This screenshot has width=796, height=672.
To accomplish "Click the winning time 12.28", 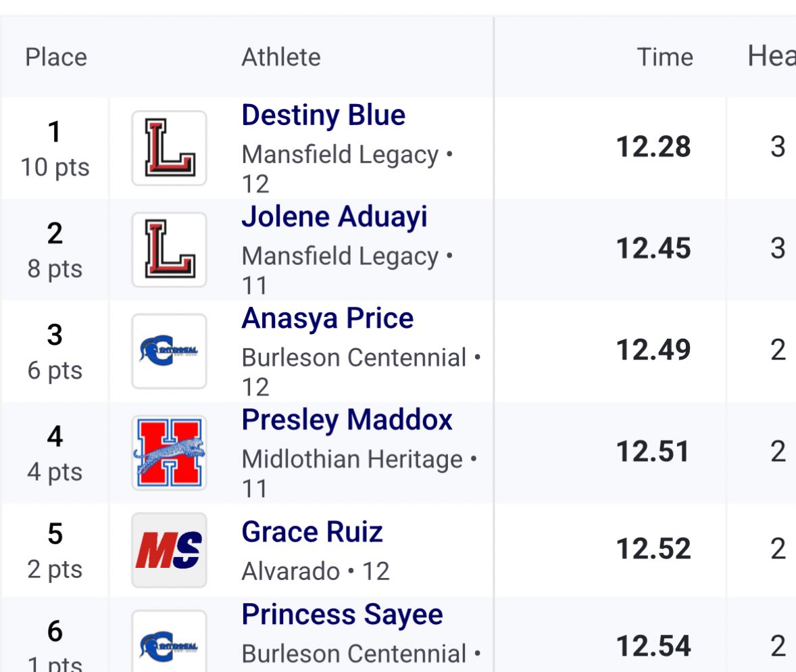I will pos(653,147).
